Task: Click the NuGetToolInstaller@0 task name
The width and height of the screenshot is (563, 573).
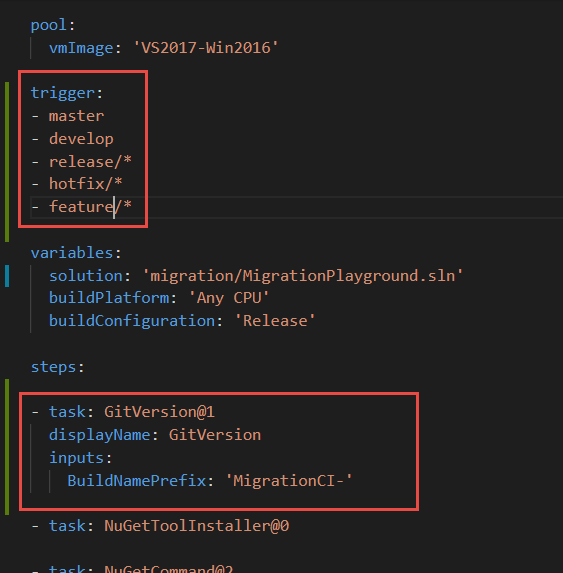Action: 197,526
